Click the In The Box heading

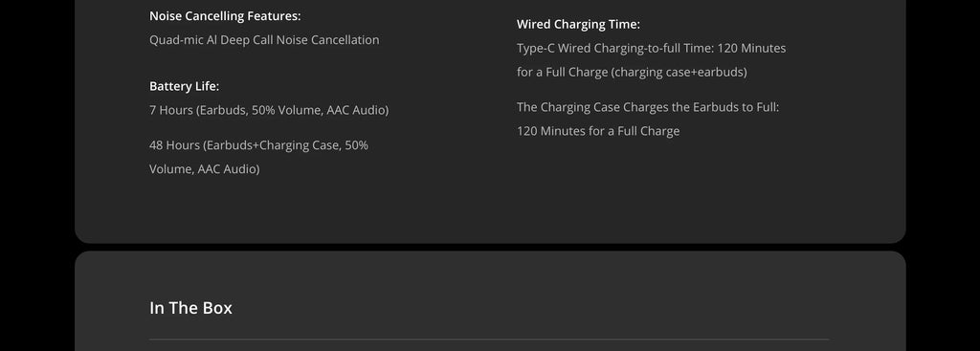[190, 308]
